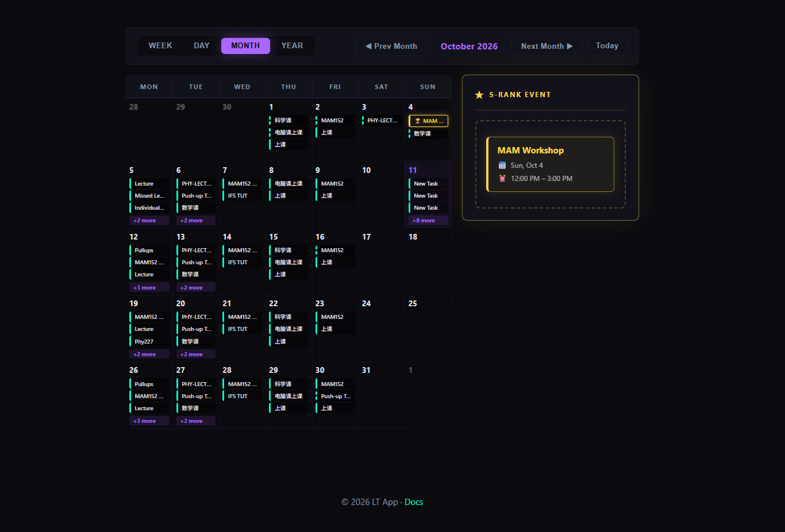
Task: Go to the previous month
Action: coord(391,46)
